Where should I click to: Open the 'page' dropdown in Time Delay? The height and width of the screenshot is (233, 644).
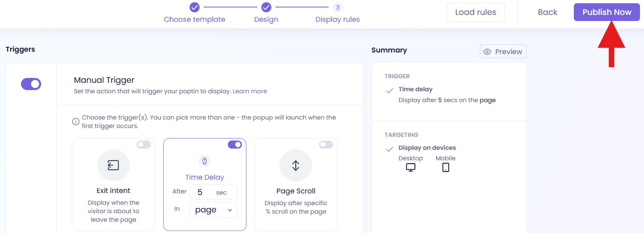pos(213,210)
